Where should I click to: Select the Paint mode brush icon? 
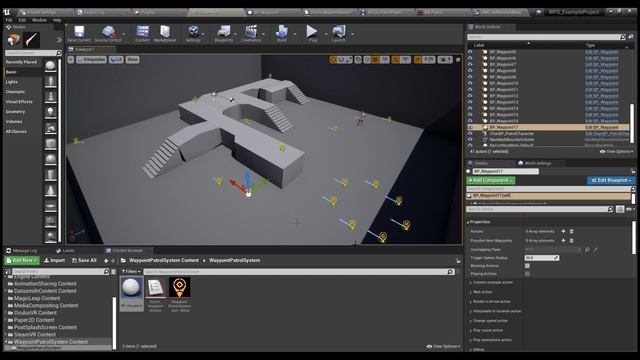coord(31,40)
